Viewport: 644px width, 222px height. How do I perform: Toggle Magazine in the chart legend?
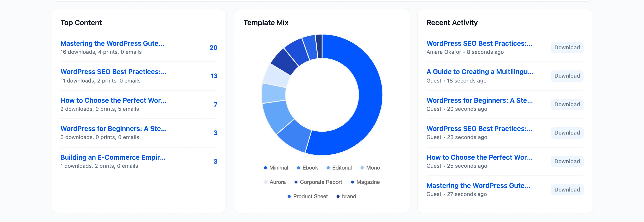pos(365,182)
